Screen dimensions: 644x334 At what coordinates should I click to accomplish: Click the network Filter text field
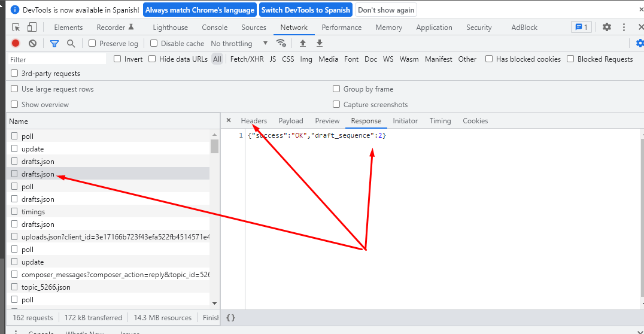57,59
